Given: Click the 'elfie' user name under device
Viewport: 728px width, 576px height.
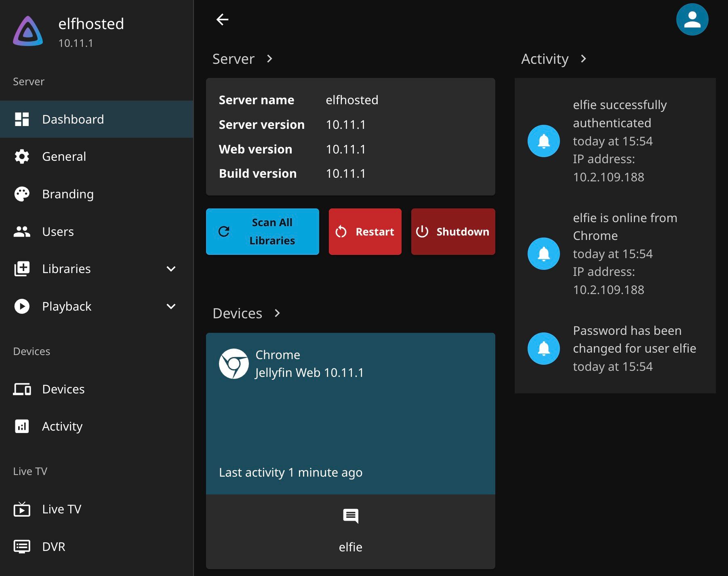Looking at the screenshot, I should 351,547.
